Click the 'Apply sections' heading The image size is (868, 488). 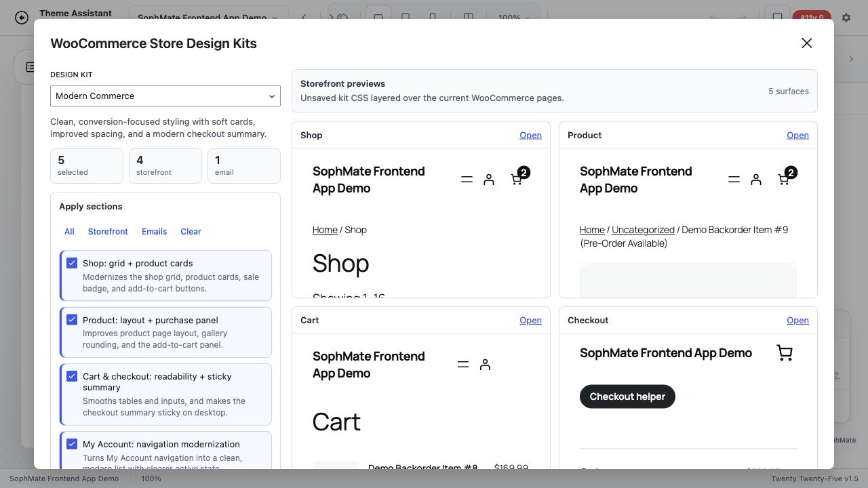[91, 207]
